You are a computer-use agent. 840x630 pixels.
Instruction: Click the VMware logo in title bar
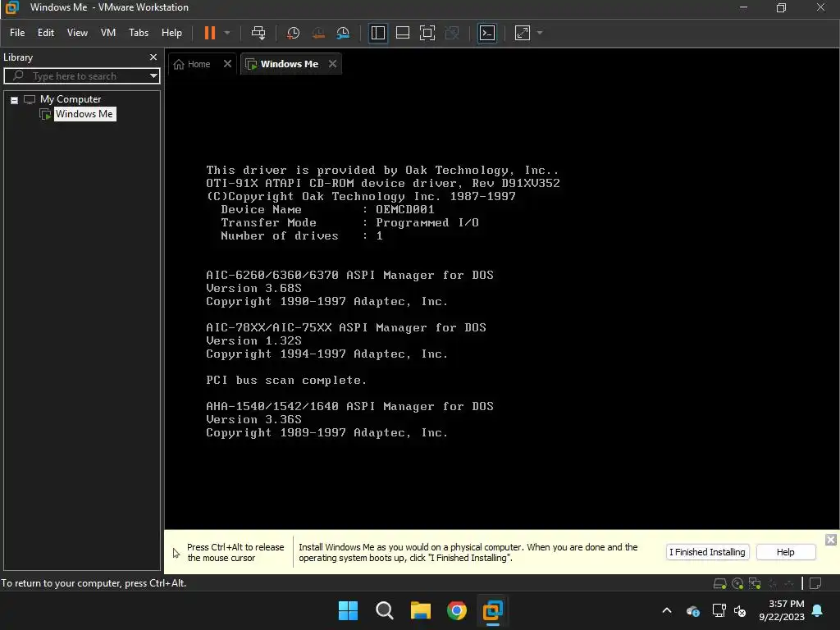(x=11, y=7)
